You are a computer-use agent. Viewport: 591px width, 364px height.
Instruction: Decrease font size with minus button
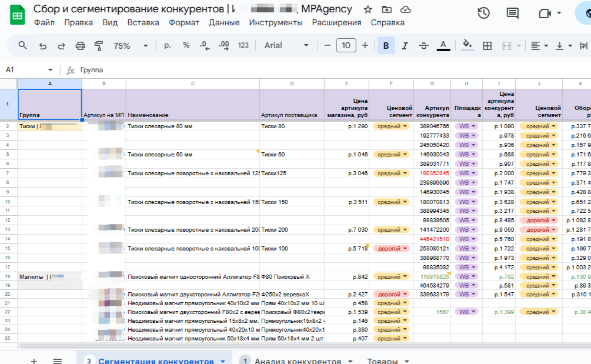pos(327,46)
